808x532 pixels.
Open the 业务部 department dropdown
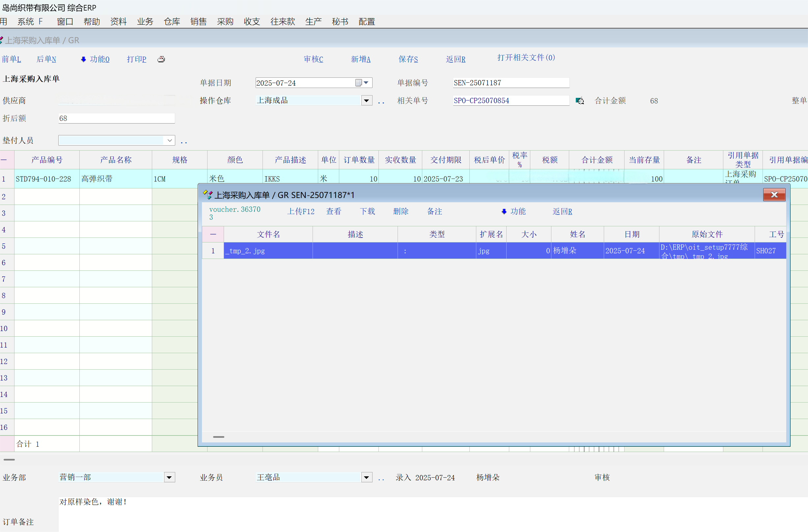coord(169,477)
